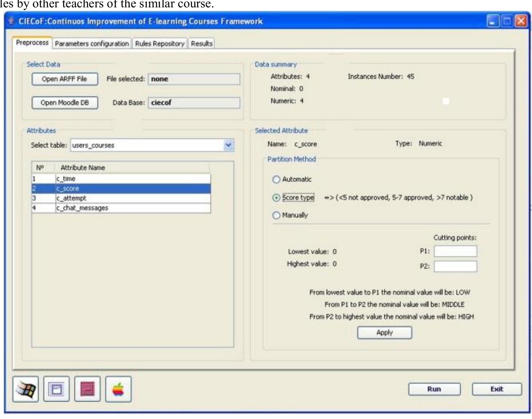532x419 pixels.
Task: Click the Windows flag look-and-feel icon
Action: (x=25, y=389)
